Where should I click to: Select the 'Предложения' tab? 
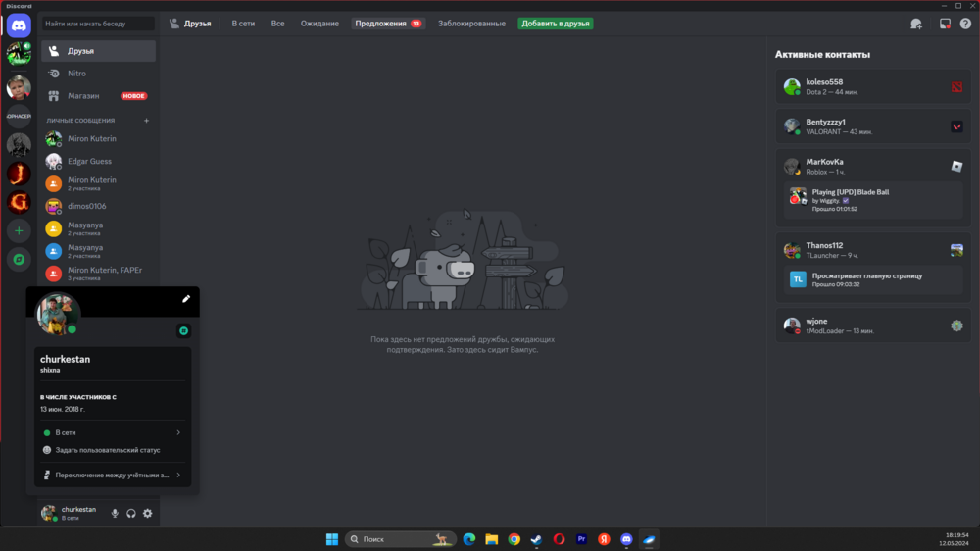388,24
